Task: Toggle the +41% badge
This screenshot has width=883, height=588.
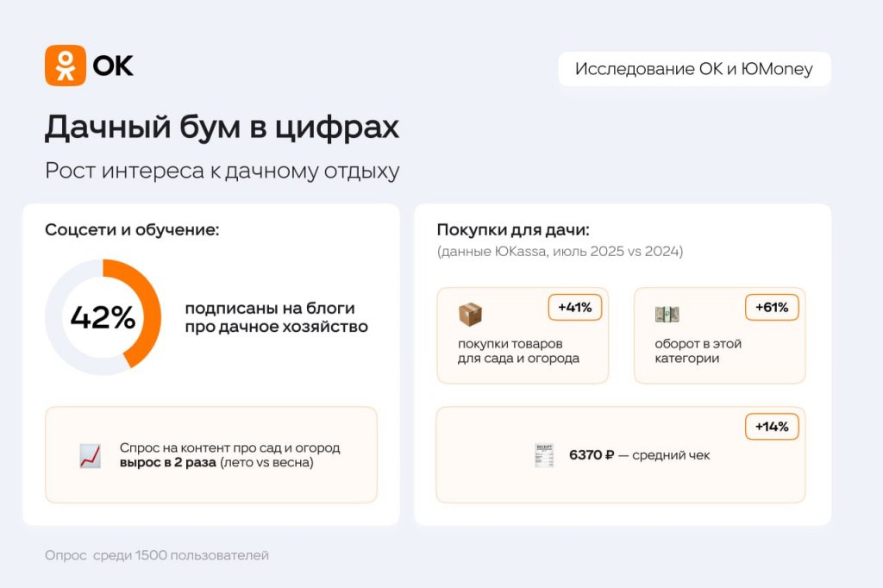Action: (574, 307)
